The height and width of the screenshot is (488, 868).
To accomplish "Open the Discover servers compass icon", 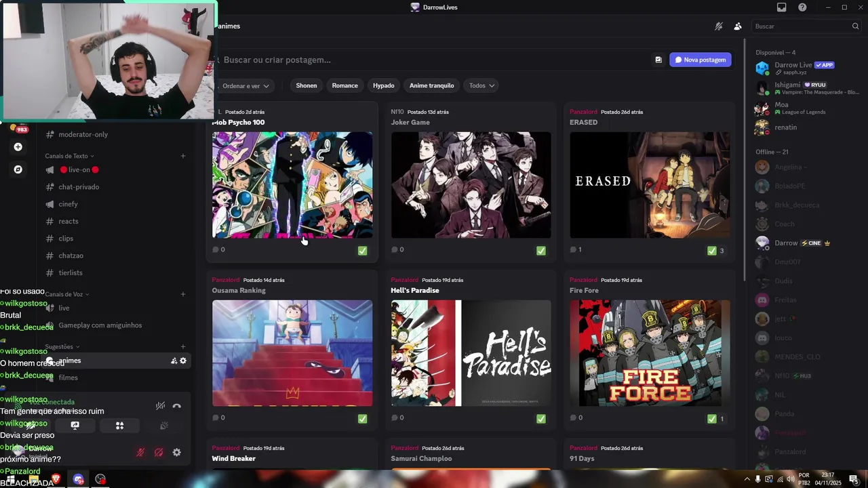I will click(x=18, y=169).
